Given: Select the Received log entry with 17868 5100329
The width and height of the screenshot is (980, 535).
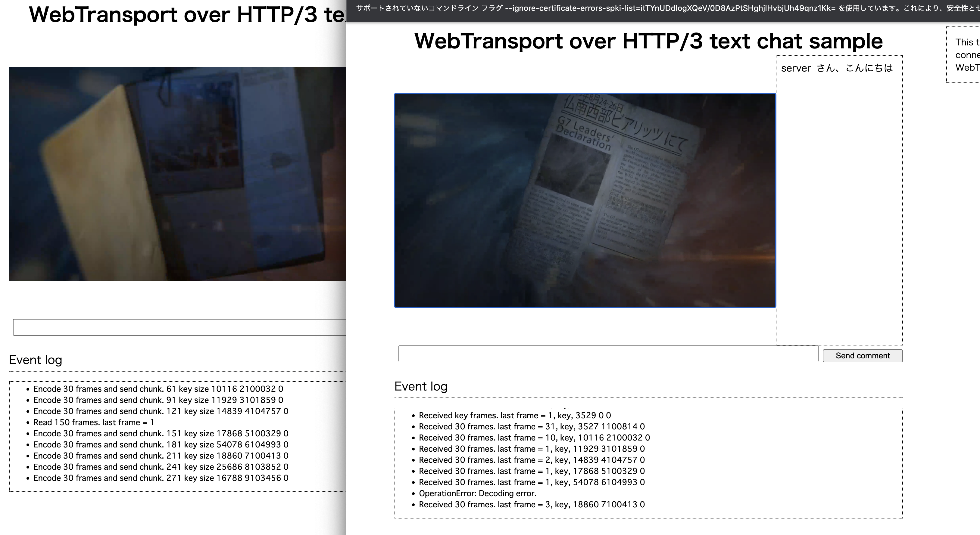Looking at the screenshot, I should click(x=532, y=471).
